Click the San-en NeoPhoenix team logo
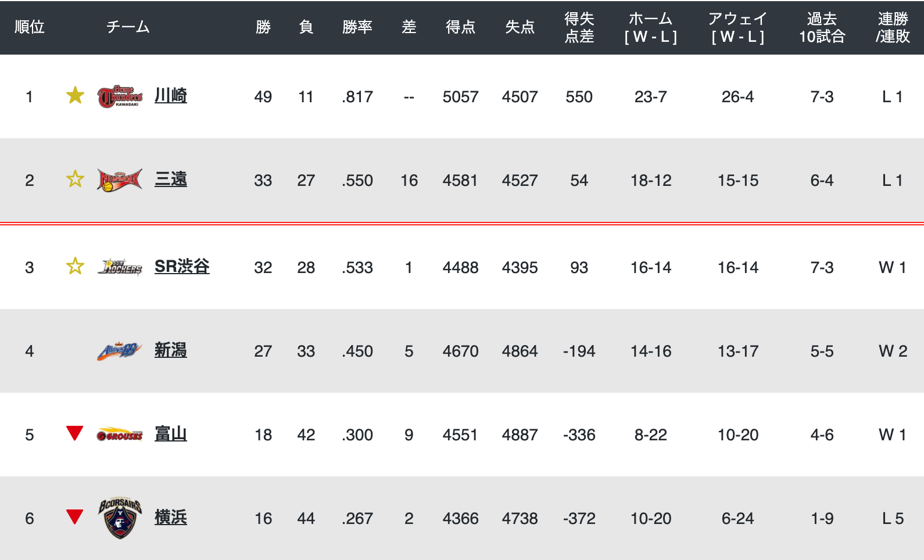 (x=120, y=180)
